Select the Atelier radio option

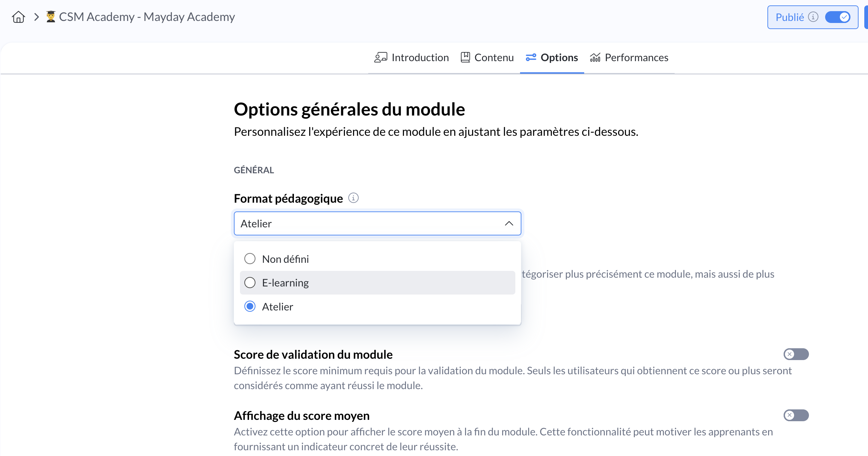[250, 307]
